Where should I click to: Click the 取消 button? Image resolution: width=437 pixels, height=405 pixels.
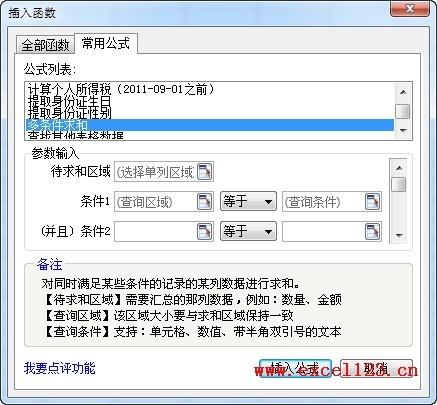click(376, 369)
